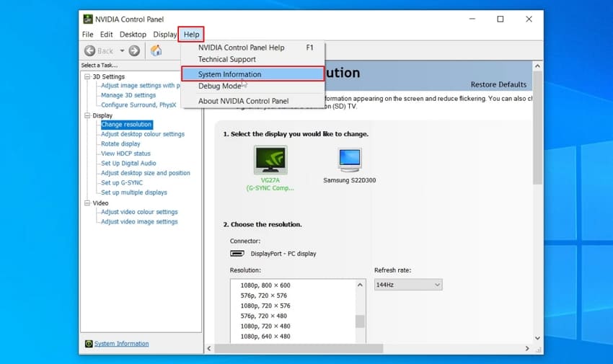Select resolution 1080p, 720 × 576

point(265,306)
